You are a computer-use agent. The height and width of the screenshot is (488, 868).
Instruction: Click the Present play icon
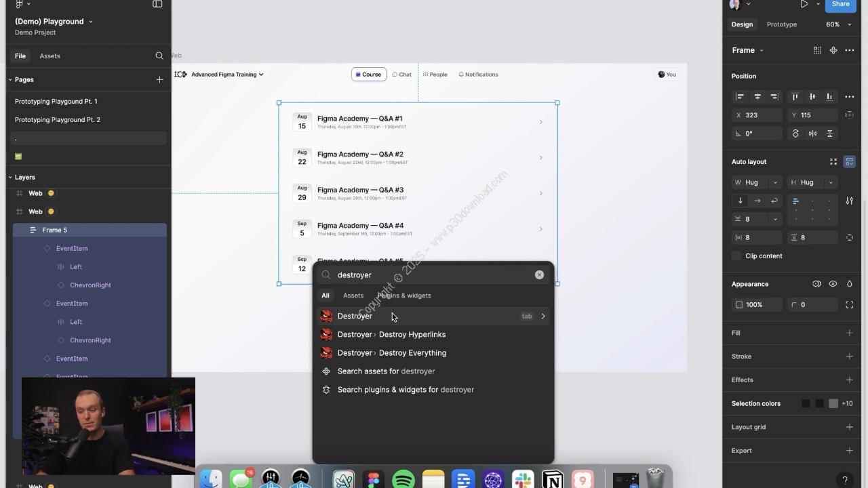coord(804,4)
